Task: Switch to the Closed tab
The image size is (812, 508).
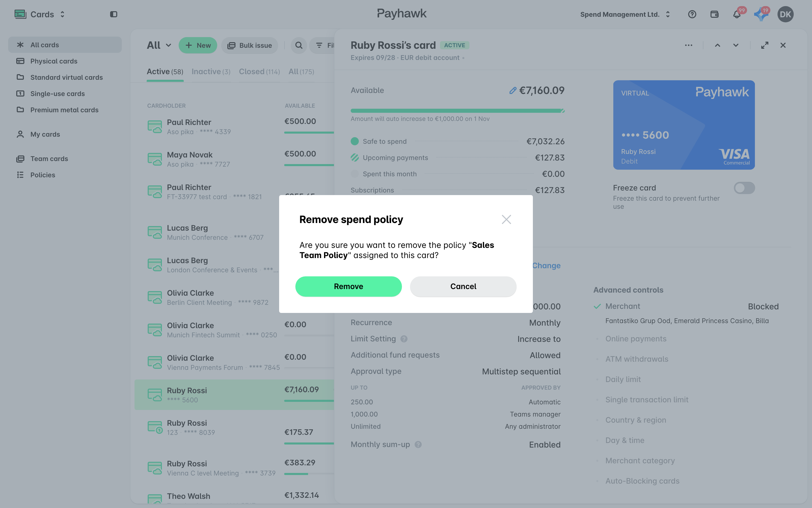Action: [259, 72]
